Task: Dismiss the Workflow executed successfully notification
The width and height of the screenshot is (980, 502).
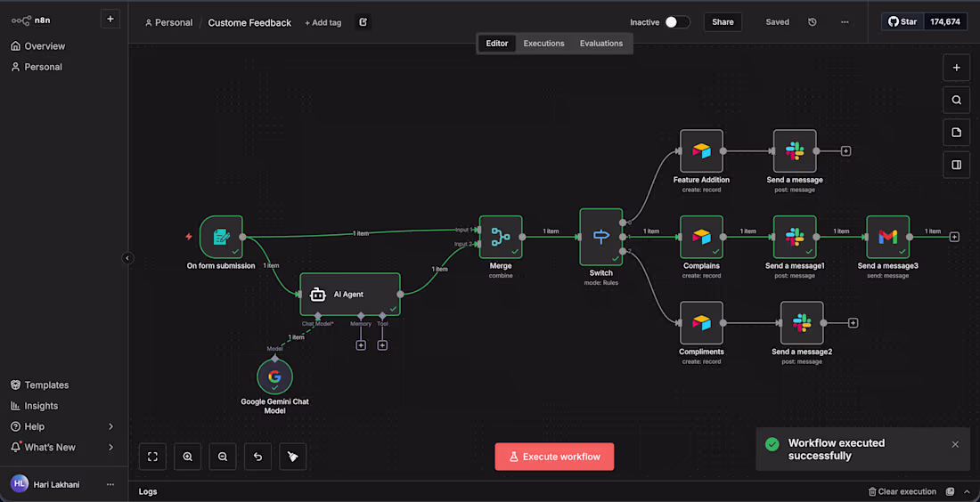Action: [955, 444]
